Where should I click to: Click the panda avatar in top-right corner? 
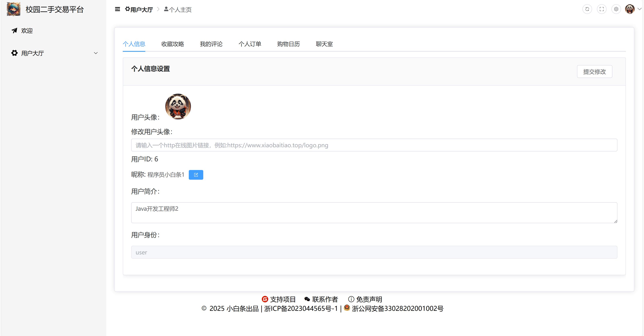click(x=630, y=9)
